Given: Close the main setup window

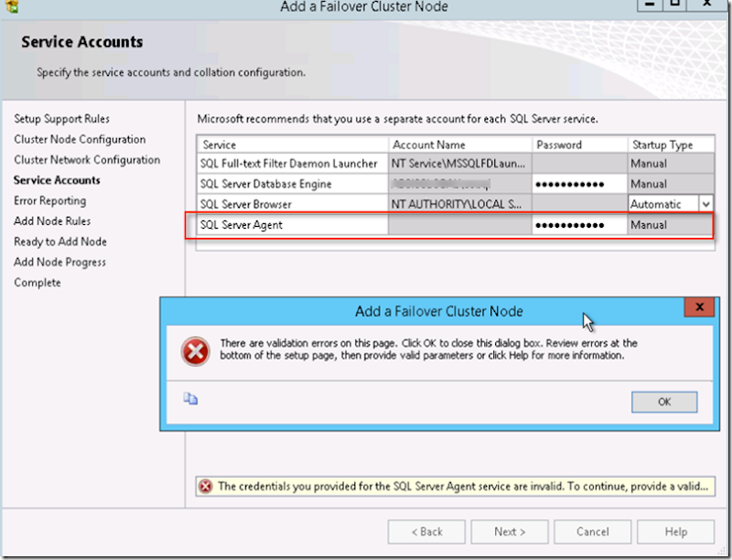Looking at the screenshot, I should 706,5.
